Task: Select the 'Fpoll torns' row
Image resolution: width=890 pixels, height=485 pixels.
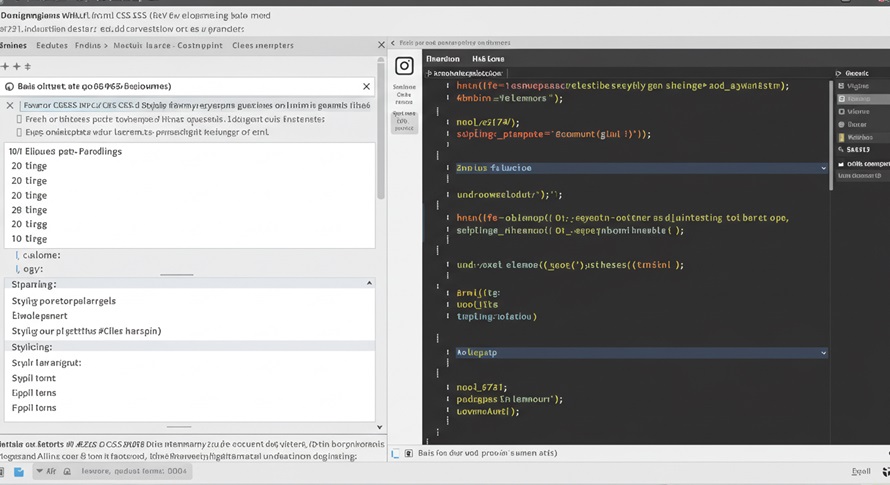Action: coord(190,408)
